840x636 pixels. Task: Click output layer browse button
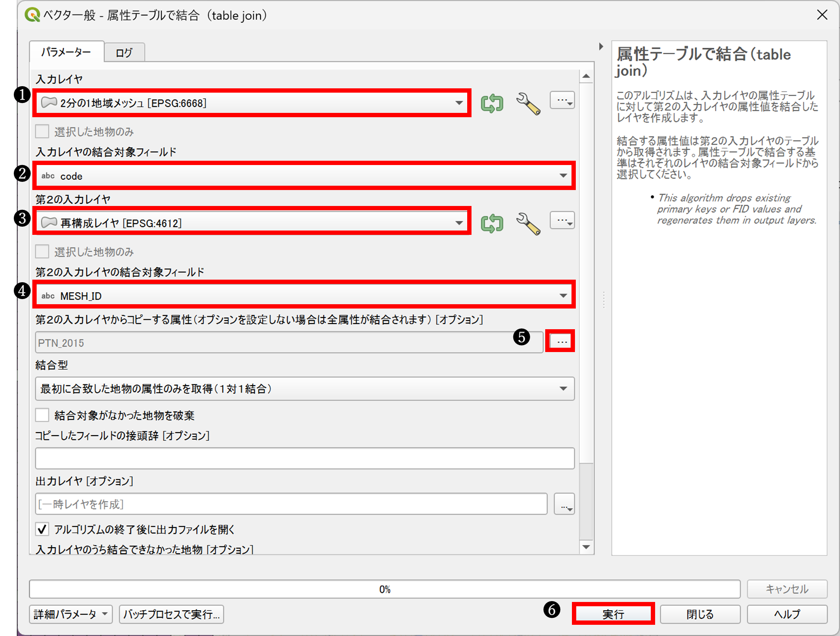564,505
